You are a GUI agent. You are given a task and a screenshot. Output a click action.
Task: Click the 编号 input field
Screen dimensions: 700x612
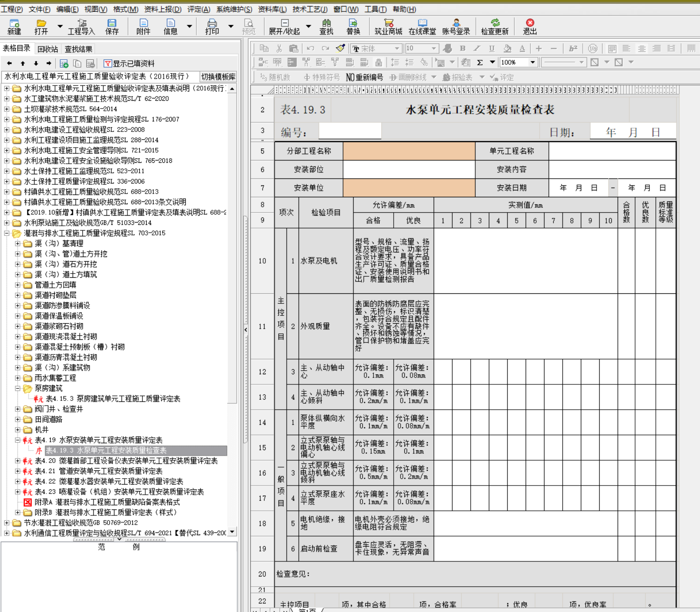point(350,131)
